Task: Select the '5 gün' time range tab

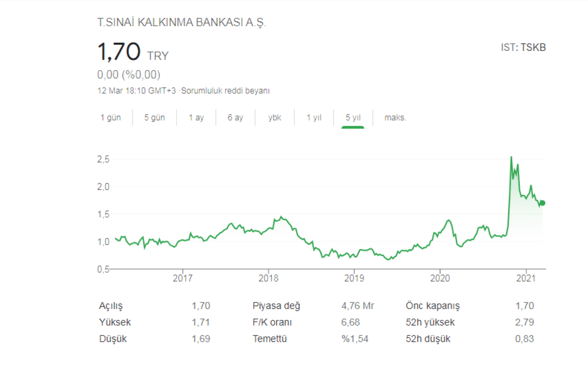Action: pyautogui.click(x=154, y=118)
